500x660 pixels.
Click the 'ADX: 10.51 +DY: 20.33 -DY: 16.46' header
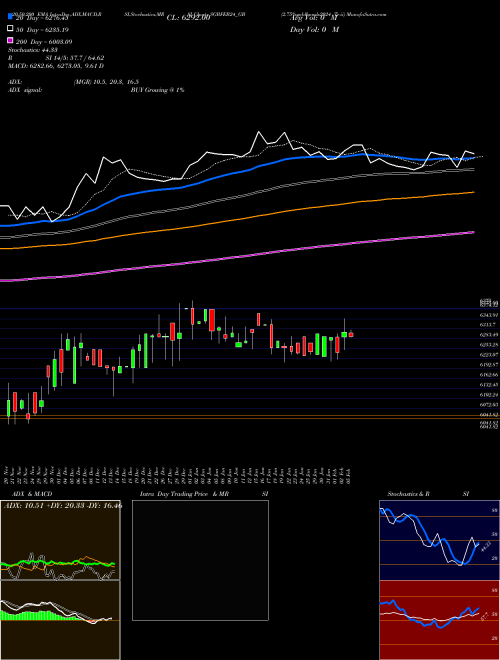[x=63, y=505]
